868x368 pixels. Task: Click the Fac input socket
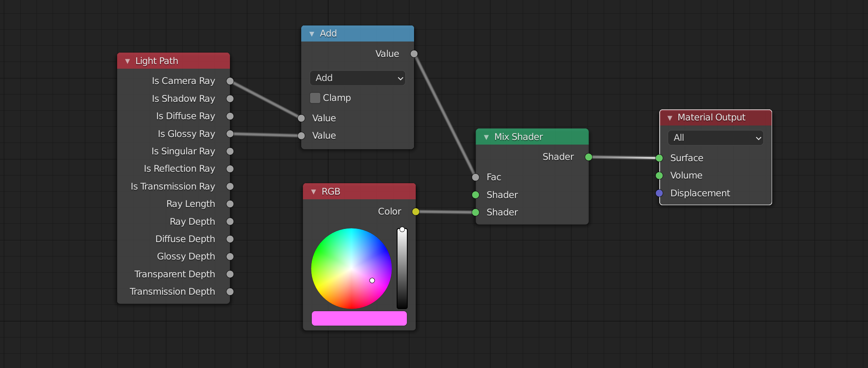point(476,177)
